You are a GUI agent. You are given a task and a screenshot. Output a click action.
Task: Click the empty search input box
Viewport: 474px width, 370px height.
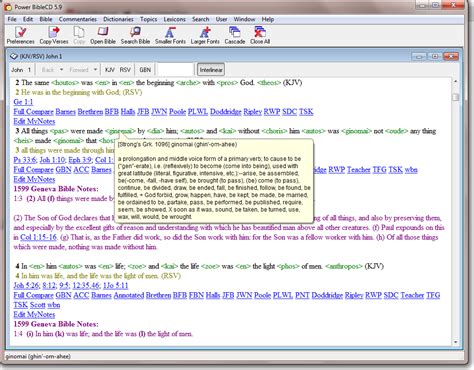(175, 70)
